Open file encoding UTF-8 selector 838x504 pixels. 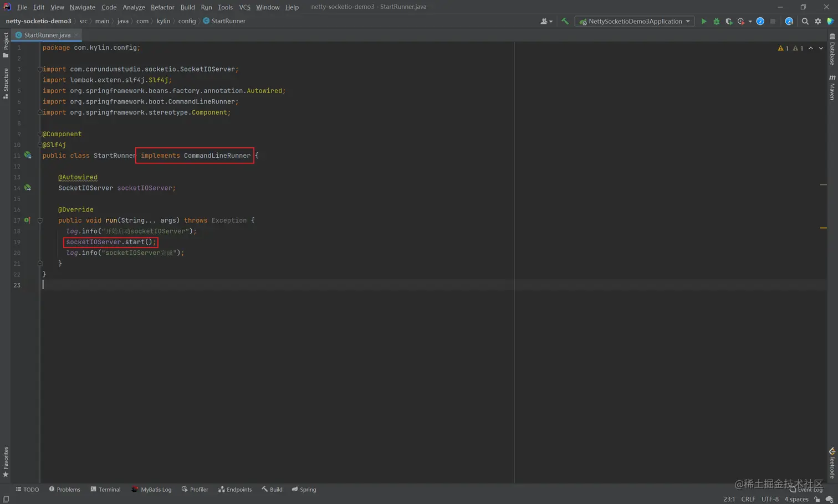tap(770, 499)
